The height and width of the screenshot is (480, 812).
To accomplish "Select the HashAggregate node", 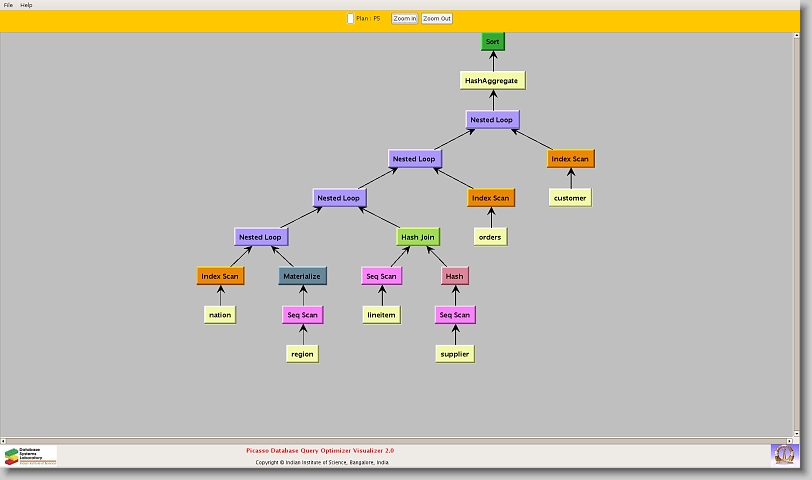I will 492,80.
